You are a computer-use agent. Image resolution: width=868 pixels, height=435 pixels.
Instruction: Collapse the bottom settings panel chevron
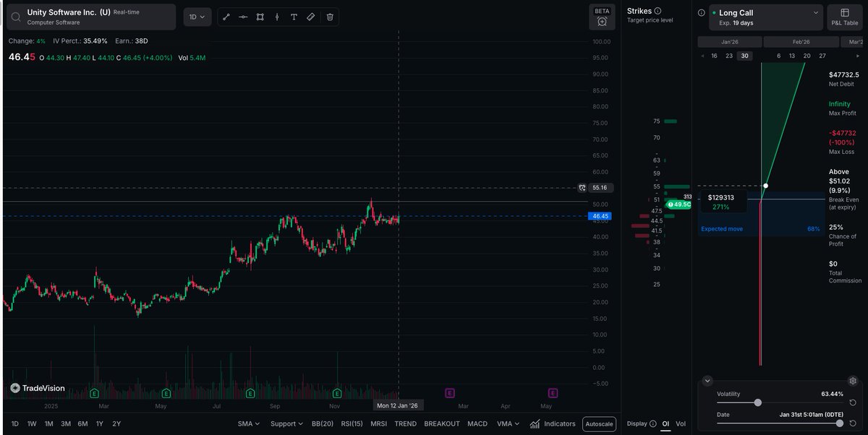click(707, 381)
